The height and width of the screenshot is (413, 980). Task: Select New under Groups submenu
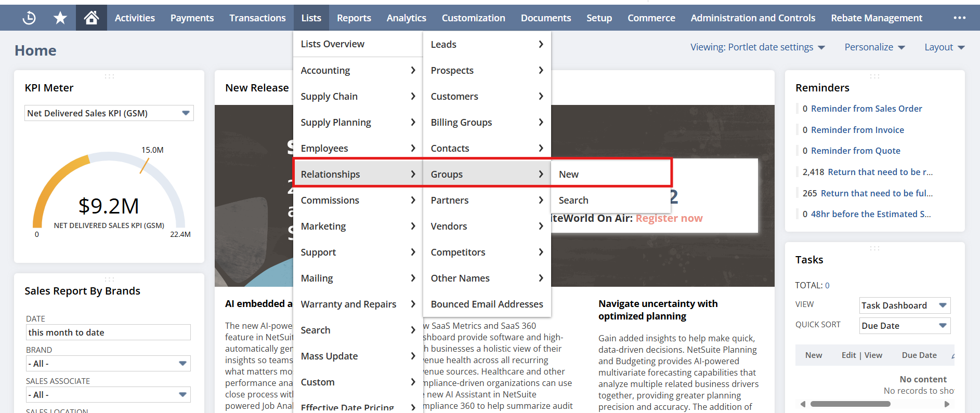pos(569,175)
